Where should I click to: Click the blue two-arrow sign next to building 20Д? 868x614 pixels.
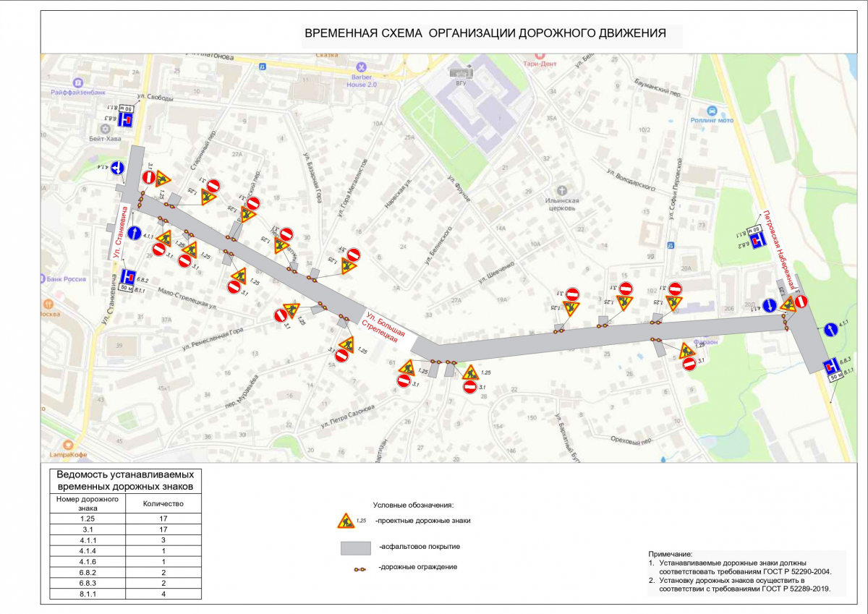(770, 306)
